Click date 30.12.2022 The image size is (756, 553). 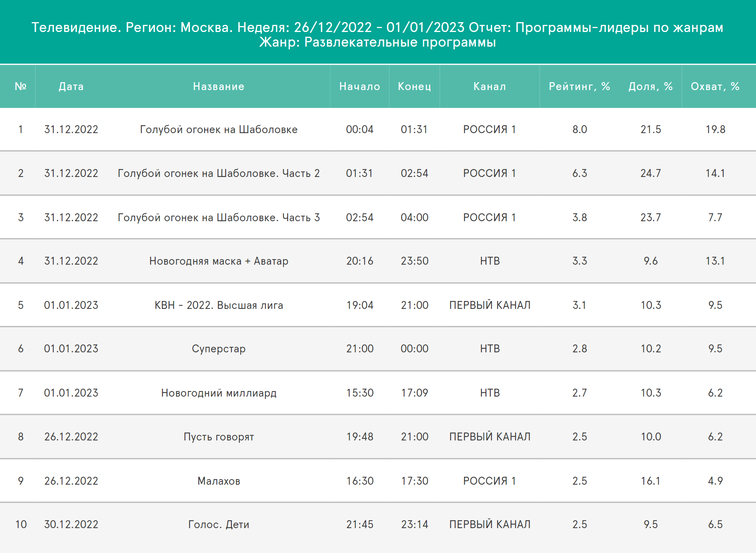coord(71,525)
